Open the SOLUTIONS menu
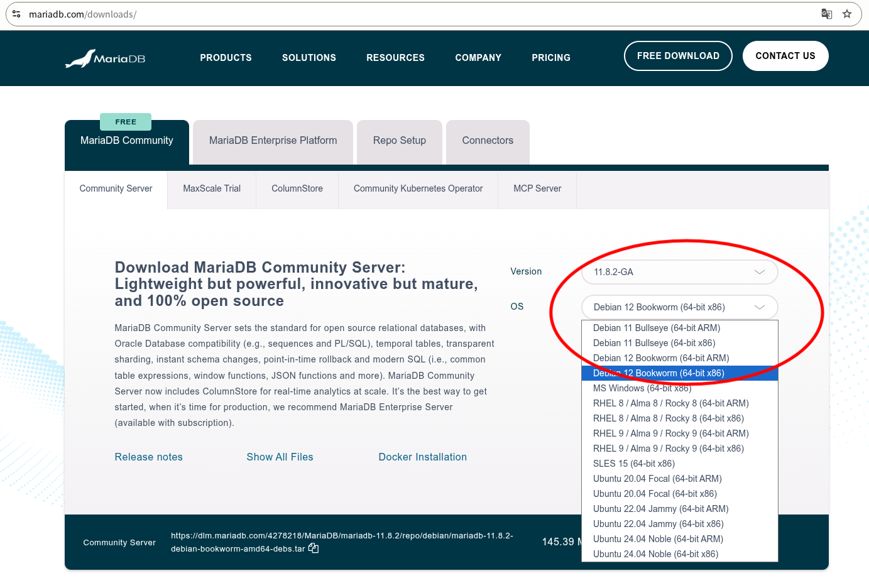869x588 pixels. point(309,58)
